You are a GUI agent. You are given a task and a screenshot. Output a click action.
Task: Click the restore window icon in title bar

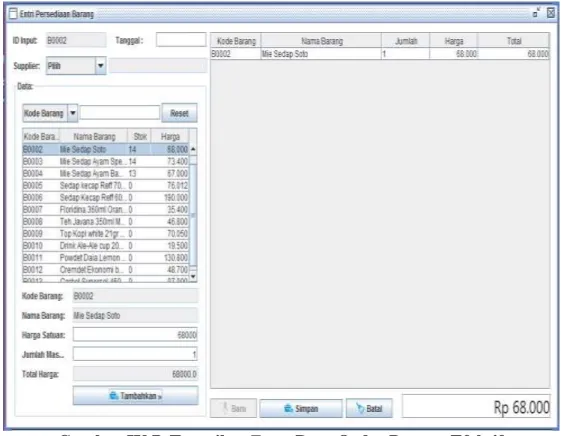536,14
